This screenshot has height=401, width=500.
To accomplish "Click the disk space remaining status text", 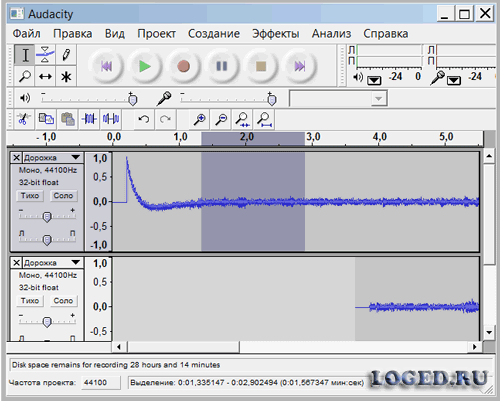I will pos(116,365).
